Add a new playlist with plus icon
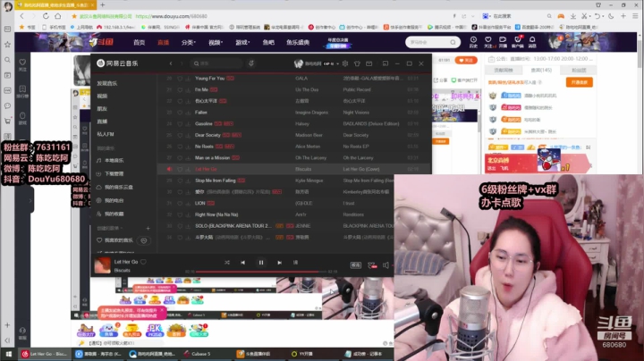This screenshot has width=644, height=361. [148, 228]
